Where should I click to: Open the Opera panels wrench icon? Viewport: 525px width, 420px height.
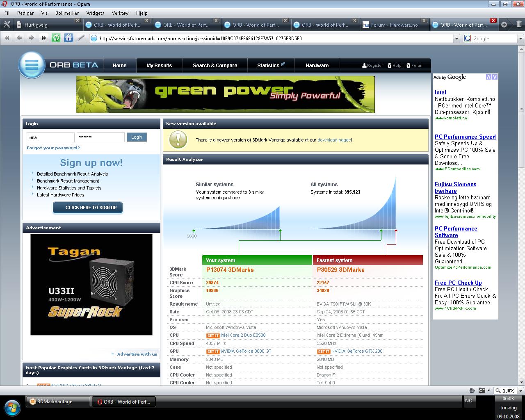[7, 25]
